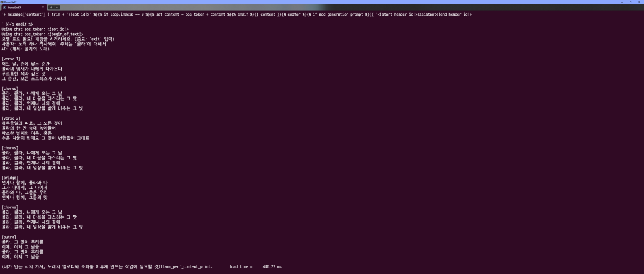
Task: Click the '(내가 만든 시의 가사' closing remark
Action: pyautogui.click(x=81, y=266)
